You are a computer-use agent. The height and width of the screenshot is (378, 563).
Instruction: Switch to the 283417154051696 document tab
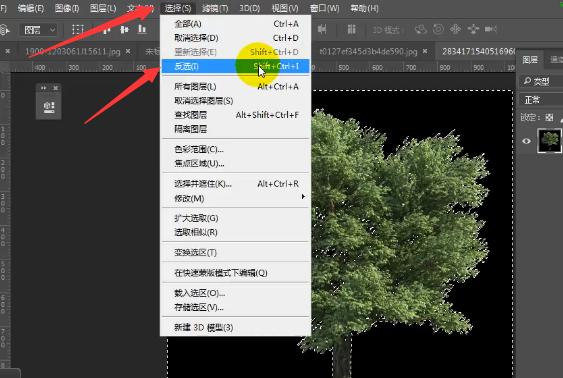[478, 52]
